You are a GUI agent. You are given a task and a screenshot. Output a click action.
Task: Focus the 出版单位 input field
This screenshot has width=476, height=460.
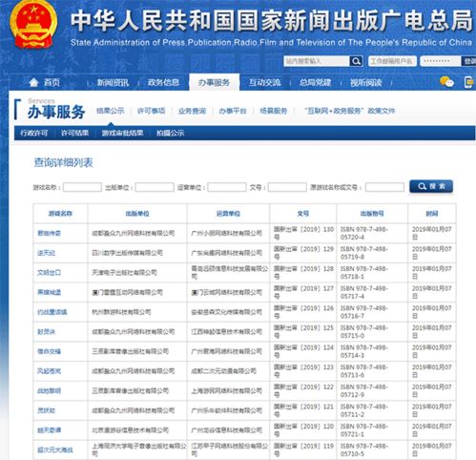pos(155,187)
